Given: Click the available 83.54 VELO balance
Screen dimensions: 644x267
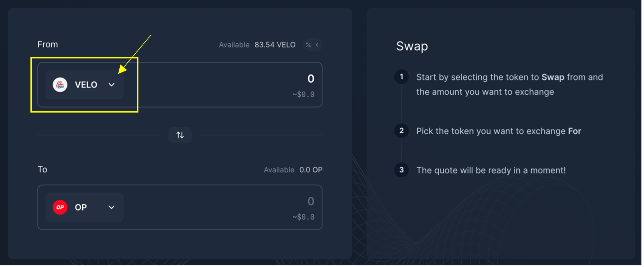Looking at the screenshot, I should (x=276, y=45).
